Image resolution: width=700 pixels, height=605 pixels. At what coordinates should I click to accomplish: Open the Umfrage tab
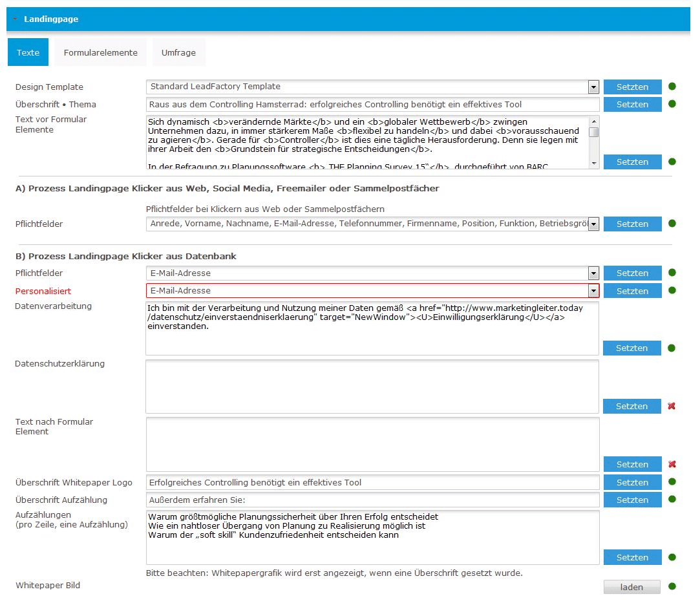pos(178,52)
